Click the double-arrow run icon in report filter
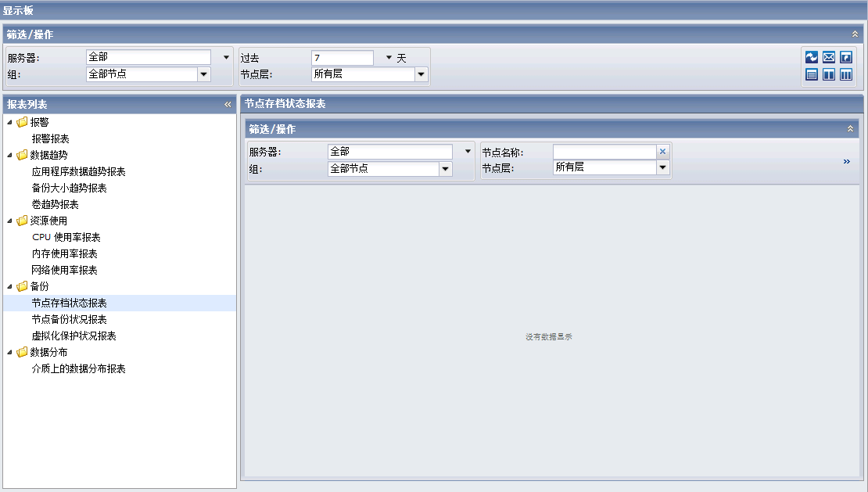Image resolution: width=868 pixels, height=492 pixels. point(846,161)
